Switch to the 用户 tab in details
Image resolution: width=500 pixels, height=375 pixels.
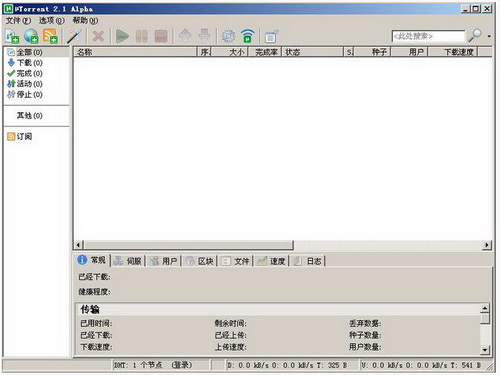click(x=163, y=261)
